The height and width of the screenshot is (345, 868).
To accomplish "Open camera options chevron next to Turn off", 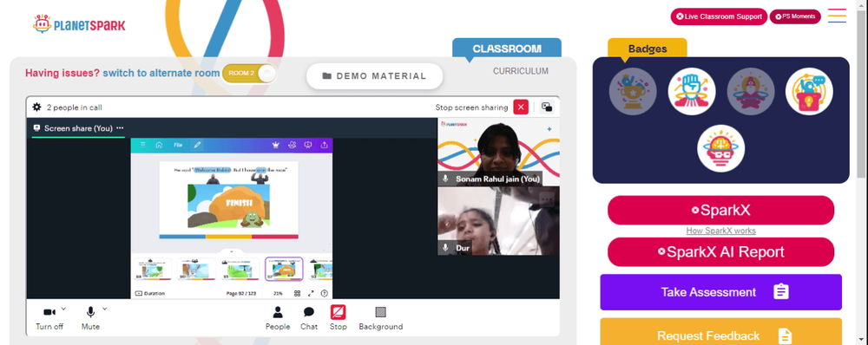I will click(63, 309).
